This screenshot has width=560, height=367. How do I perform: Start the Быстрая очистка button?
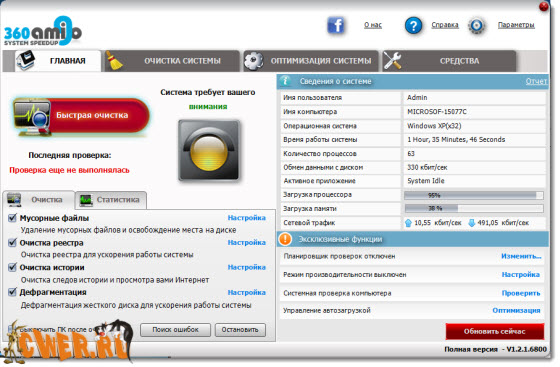coord(81,115)
